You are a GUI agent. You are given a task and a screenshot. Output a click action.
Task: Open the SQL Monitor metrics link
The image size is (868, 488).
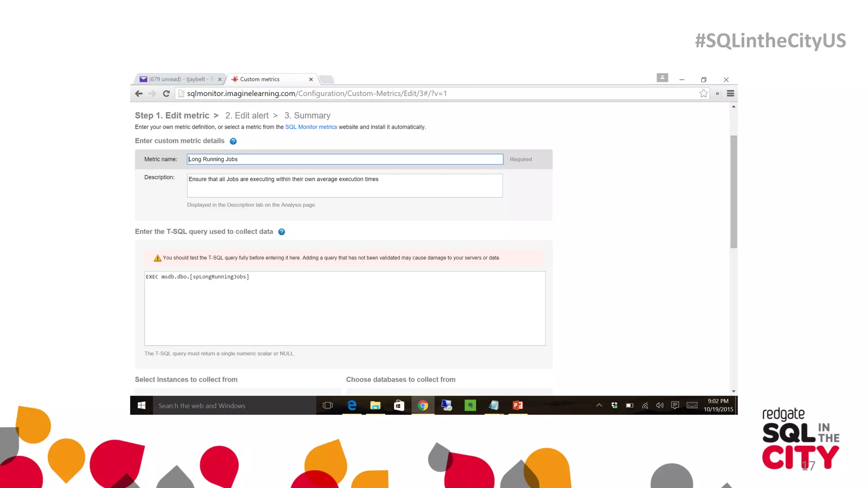(x=311, y=127)
